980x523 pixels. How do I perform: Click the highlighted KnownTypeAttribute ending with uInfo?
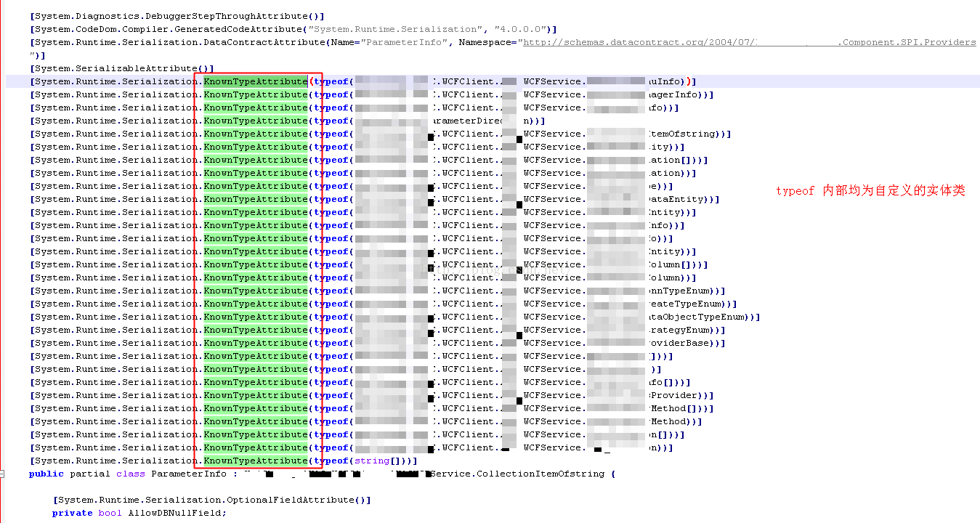(256, 81)
